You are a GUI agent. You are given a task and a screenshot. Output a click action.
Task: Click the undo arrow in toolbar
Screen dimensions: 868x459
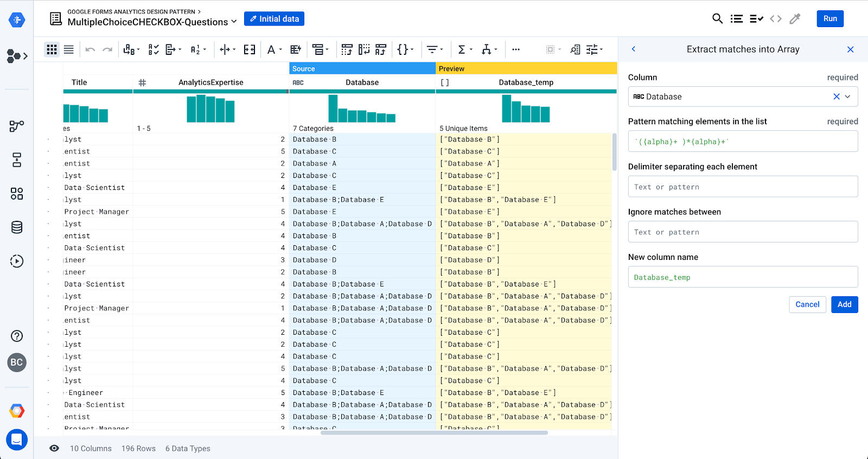(x=90, y=50)
